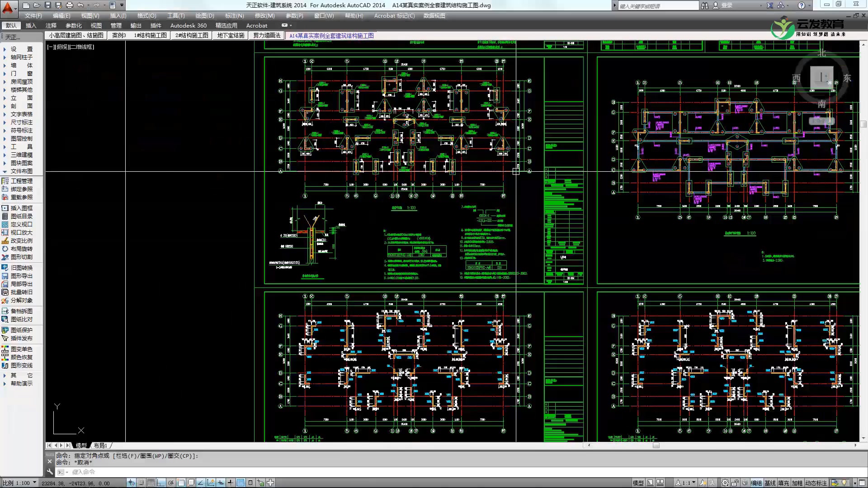Click the horizontal scrollbar thumb below drawing
The height and width of the screenshot is (488, 868).
coord(656,446)
